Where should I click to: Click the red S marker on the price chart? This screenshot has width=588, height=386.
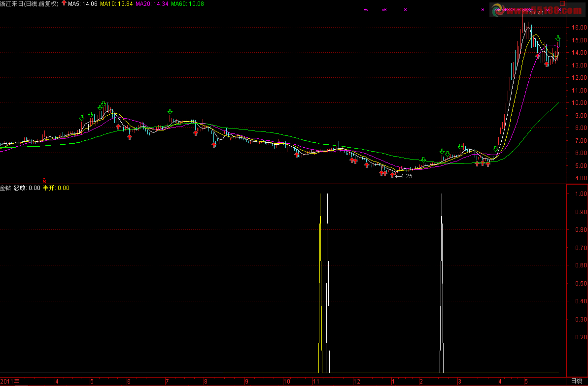click(x=44, y=181)
